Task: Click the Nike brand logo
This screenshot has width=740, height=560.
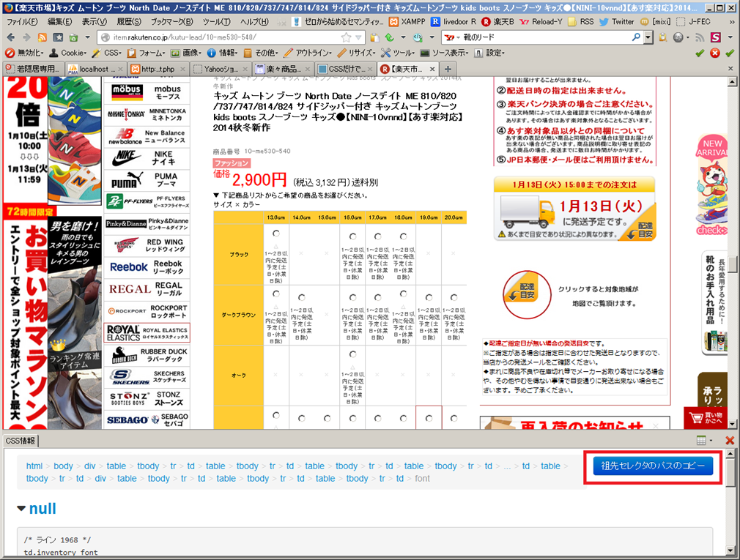Action: click(126, 158)
